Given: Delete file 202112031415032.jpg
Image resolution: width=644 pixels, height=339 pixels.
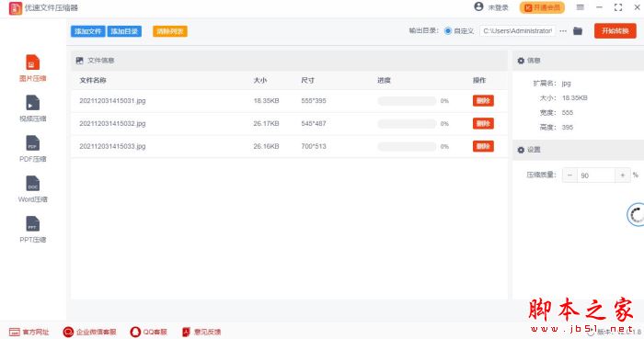Looking at the screenshot, I should click(x=483, y=123).
